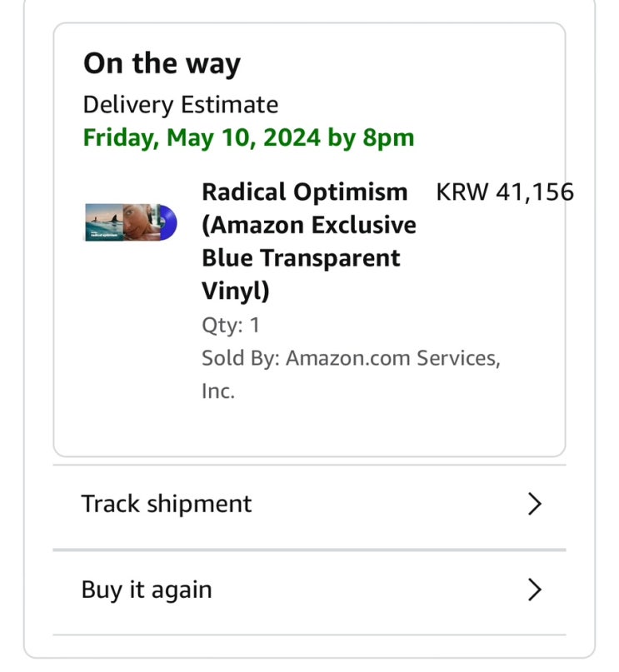
Task: Click the shark album cover artwork
Action: pos(102,222)
